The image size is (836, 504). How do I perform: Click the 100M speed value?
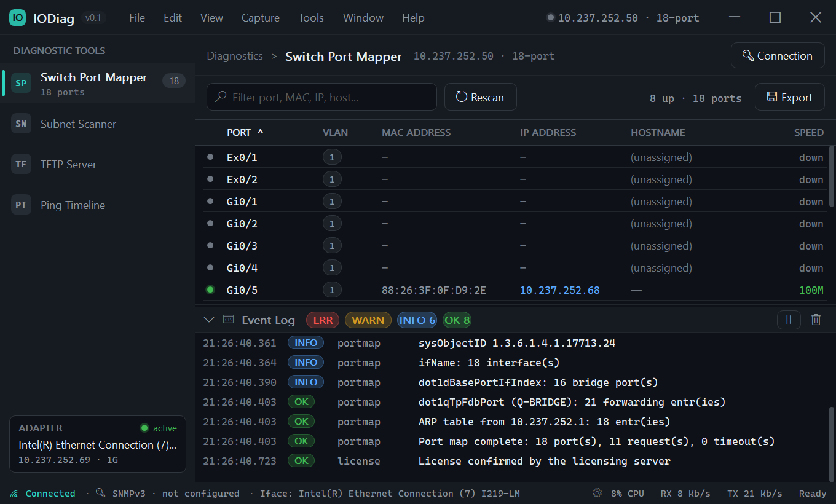pyautogui.click(x=811, y=289)
